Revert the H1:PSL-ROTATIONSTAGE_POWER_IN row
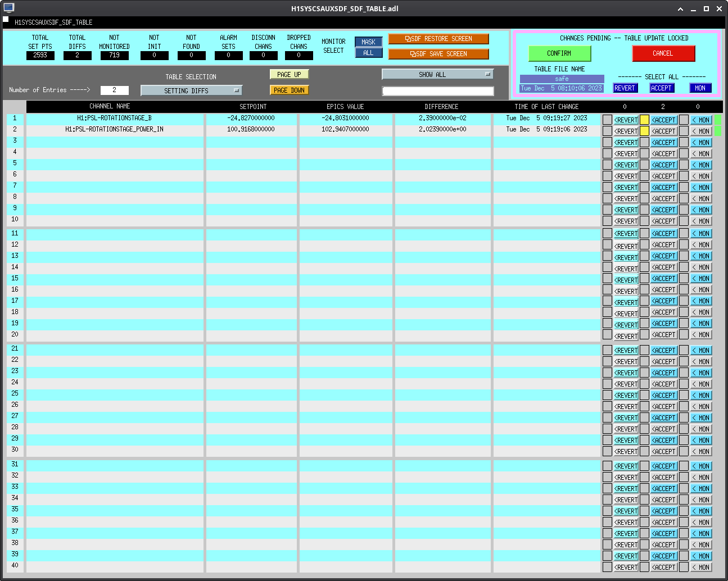The height and width of the screenshot is (581, 728). click(x=626, y=131)
